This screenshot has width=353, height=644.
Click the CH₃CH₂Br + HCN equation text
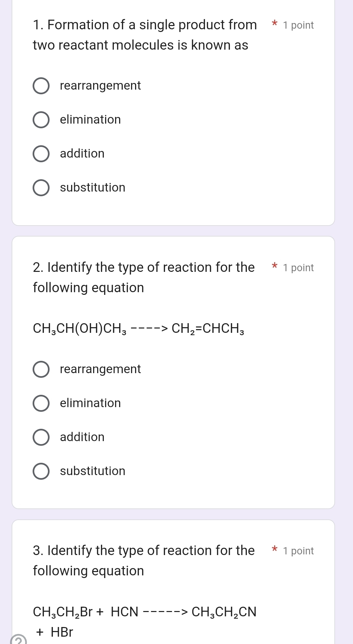pyautogui.click(x=145, y=612)
